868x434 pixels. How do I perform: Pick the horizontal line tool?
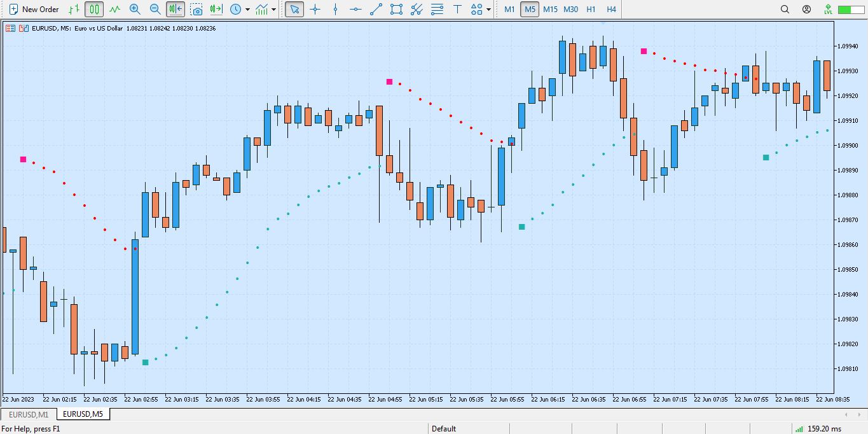[356, 10]
